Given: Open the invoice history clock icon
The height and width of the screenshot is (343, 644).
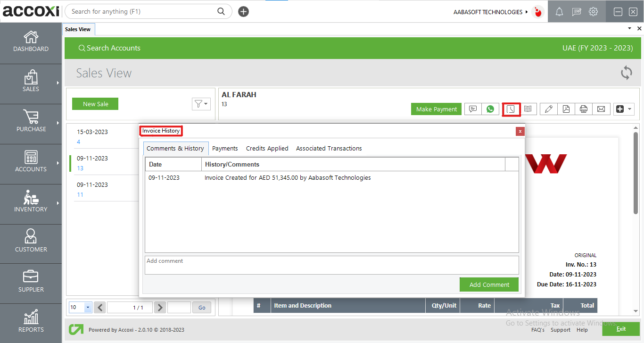Looking at the screenshot, I should tap(511, 109).
